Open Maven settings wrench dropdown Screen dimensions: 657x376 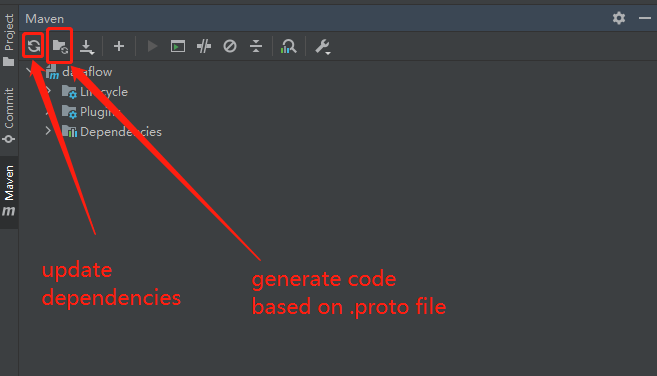(x=323, y=47)
